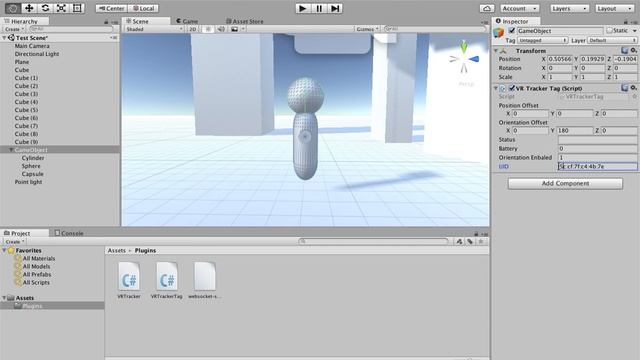The height and width of the screenshot is (360, 640).
Task: Open Project Create dropdown
Action: pyautogui.click(x=15, y=242)
